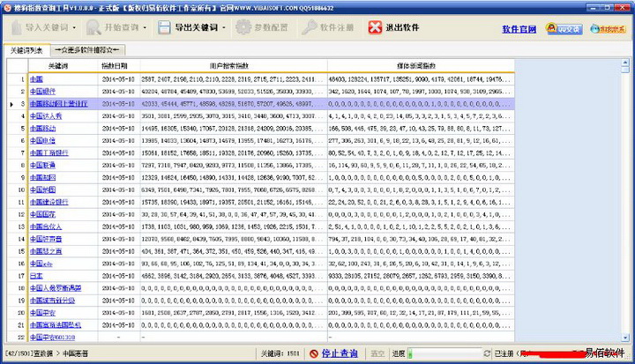Click the red stop icon beside 停止查询

click(x=313, y=354)
